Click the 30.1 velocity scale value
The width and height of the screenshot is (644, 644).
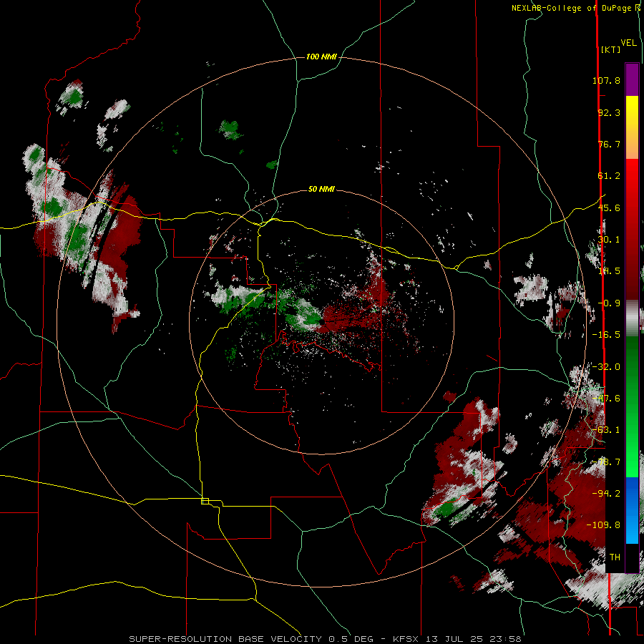pos(609,240)
